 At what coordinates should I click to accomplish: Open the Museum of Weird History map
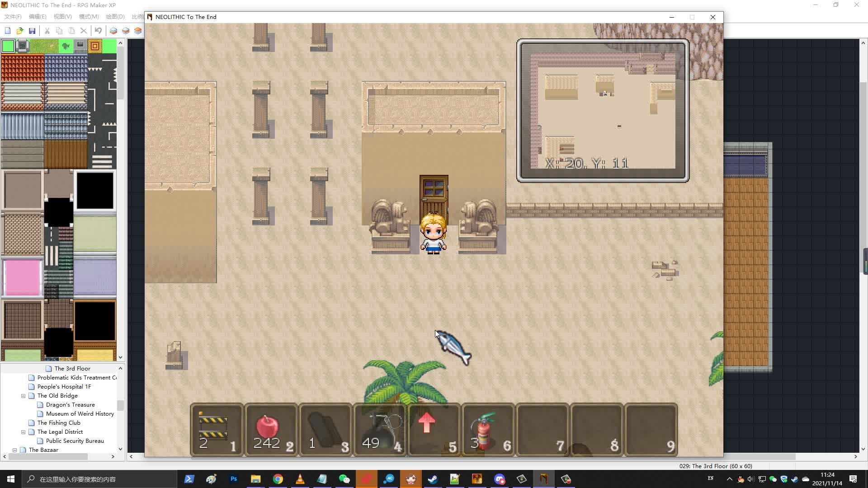point(80,414)
